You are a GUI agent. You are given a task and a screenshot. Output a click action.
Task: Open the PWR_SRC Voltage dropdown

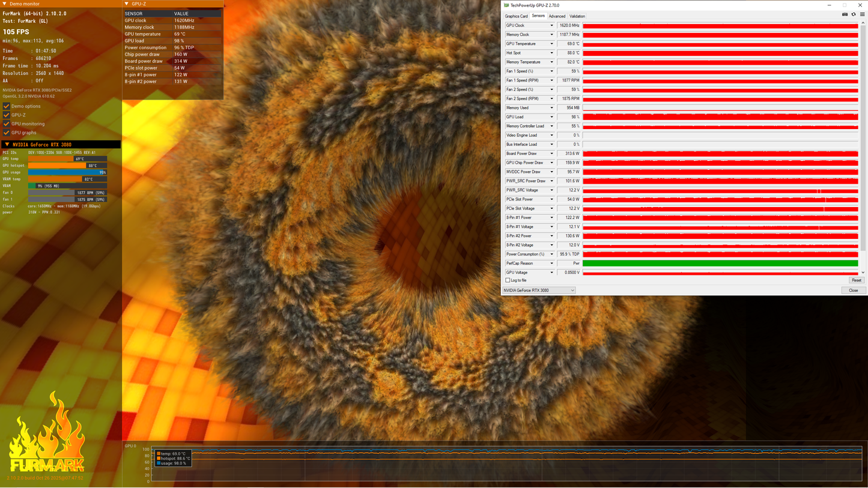pyautogui.click(x=551, y=190)
